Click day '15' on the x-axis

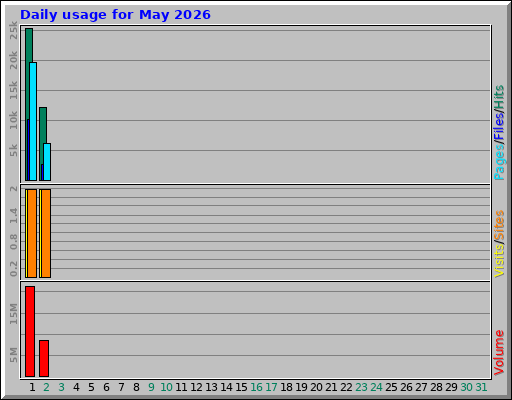[x=241, y=387]
